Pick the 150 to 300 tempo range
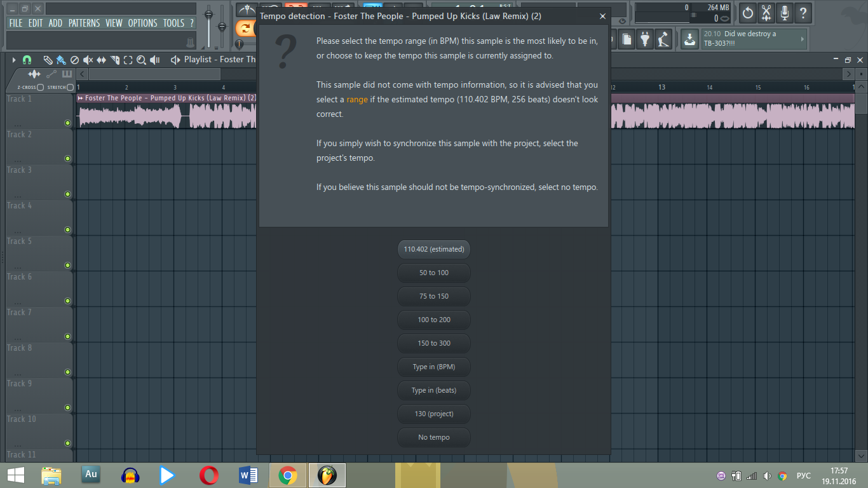The image size is (868, 488). coord(434,343)
